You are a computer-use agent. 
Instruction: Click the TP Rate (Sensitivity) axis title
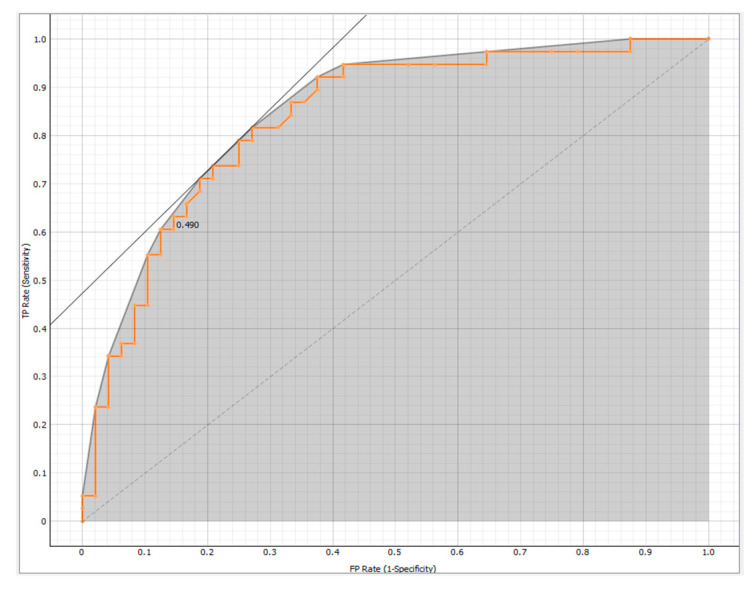click(26, 281)
